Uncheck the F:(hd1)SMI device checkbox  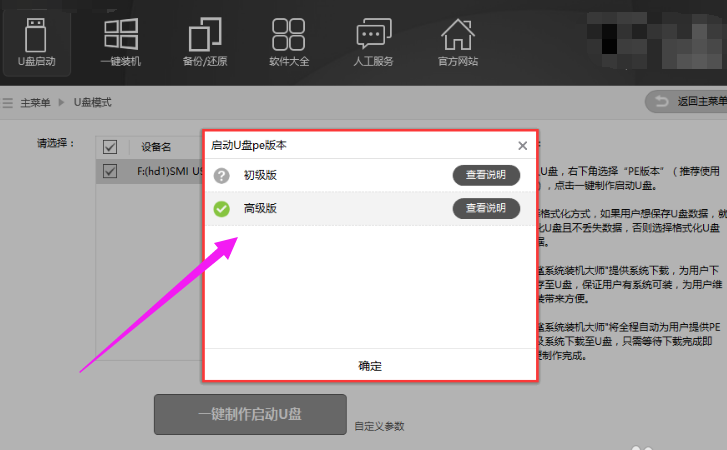110,172
